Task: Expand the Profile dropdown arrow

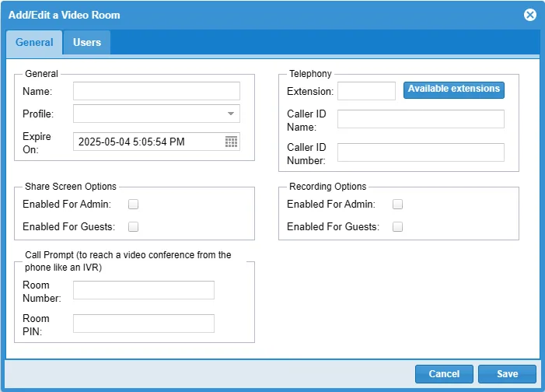Action: pos(231,114)
